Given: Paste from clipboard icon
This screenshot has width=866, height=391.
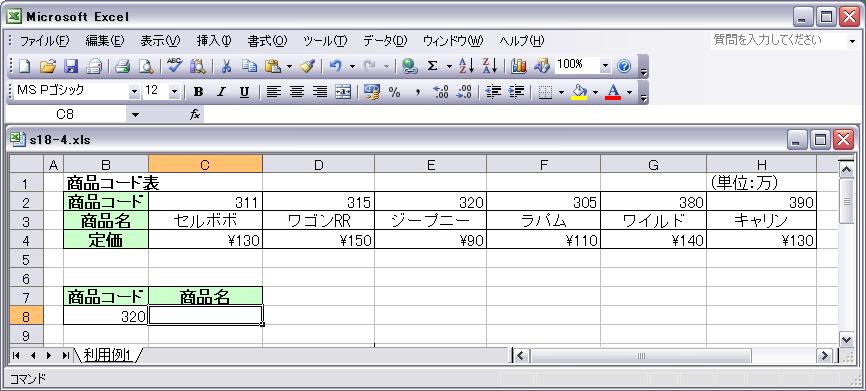Looking at the screenshot, I should 273,67.
